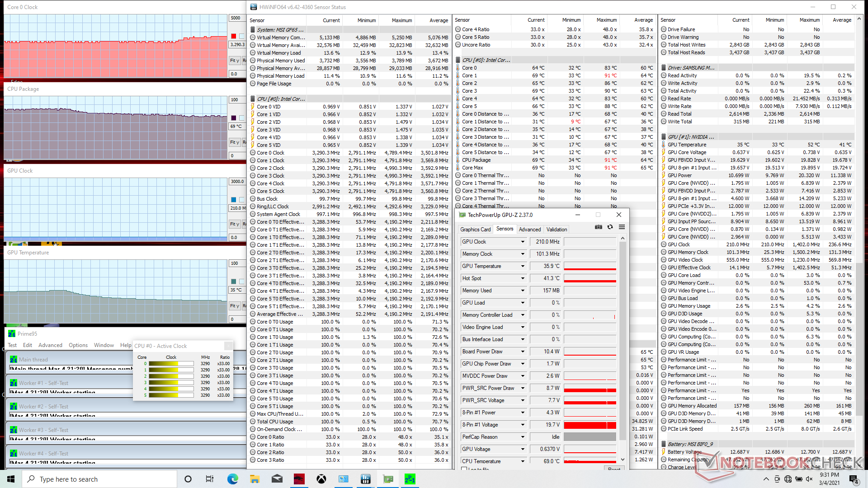The width and height of the screenshot is (868, 488).
Task: Open the Board Power Draw dropdown arrow
Action: coord(523,352)
